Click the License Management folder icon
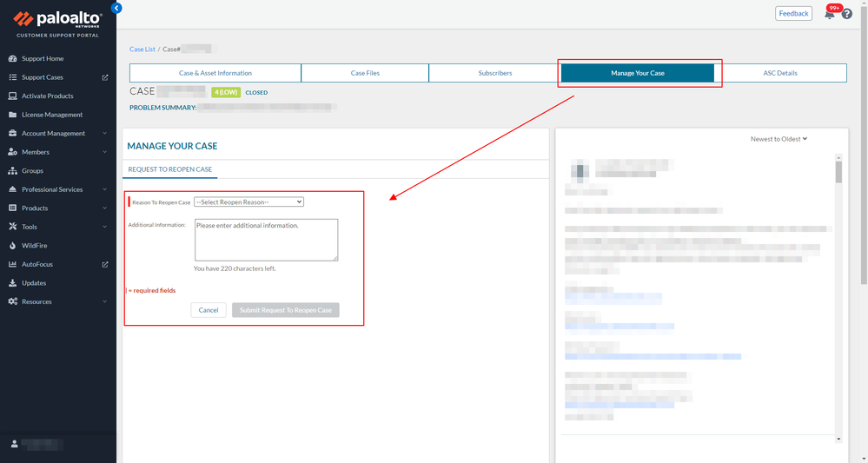 pyautogui.click(x=12, y=115)
